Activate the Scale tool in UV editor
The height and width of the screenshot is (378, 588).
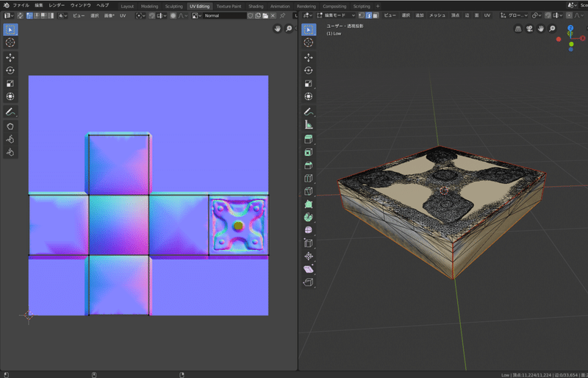tap(10, 83)
